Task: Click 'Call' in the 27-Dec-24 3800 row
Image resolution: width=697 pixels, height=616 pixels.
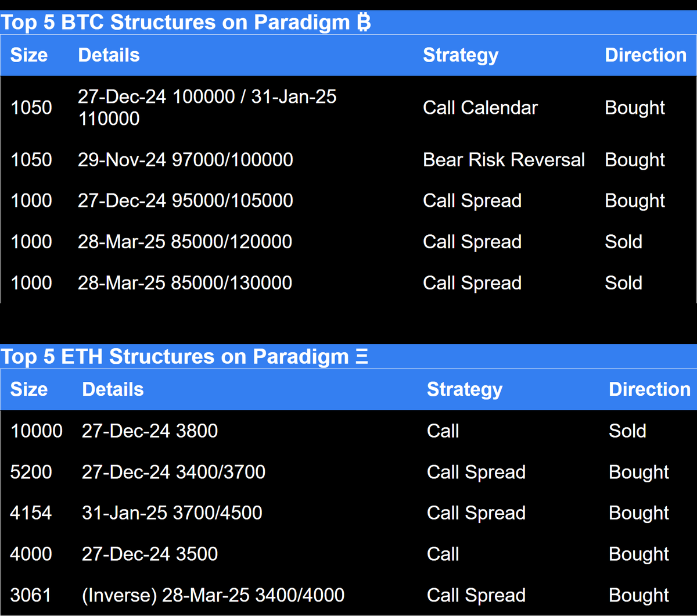Action: click(443, 431)
